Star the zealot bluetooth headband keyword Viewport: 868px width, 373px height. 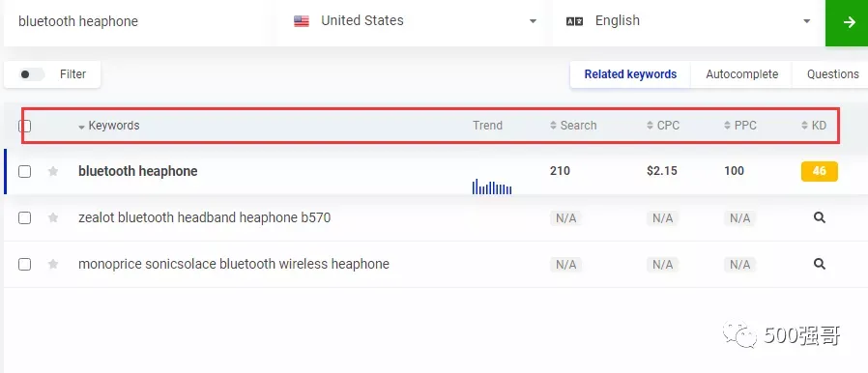(53, 218)
